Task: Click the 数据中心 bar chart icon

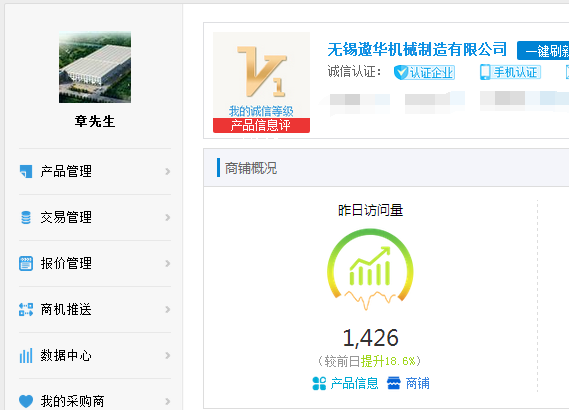Action: 26,356
